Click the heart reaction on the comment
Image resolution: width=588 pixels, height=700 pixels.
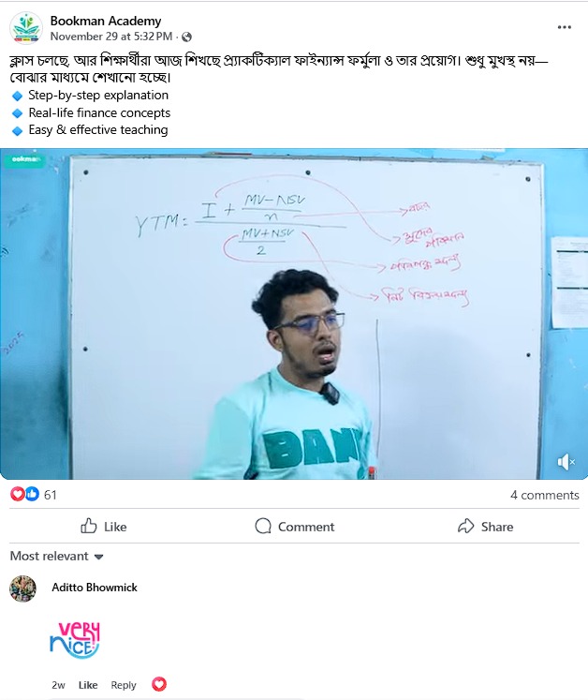pos(159,684)
